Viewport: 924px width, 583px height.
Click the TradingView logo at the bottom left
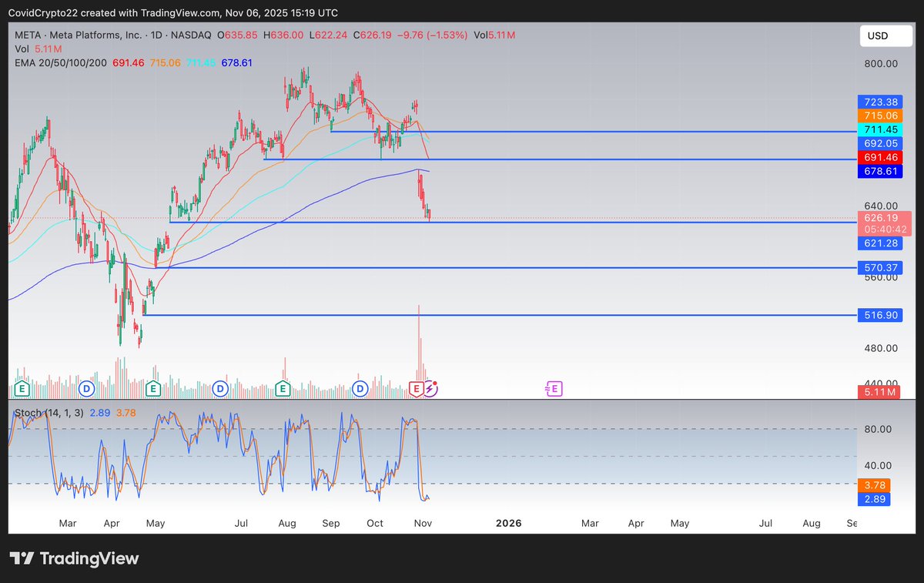[x=74, y=558]
